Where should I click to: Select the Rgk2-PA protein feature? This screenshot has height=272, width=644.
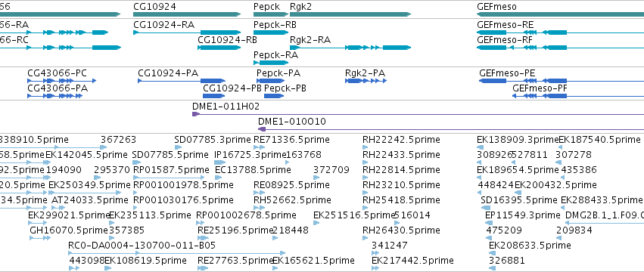point(366,81)
